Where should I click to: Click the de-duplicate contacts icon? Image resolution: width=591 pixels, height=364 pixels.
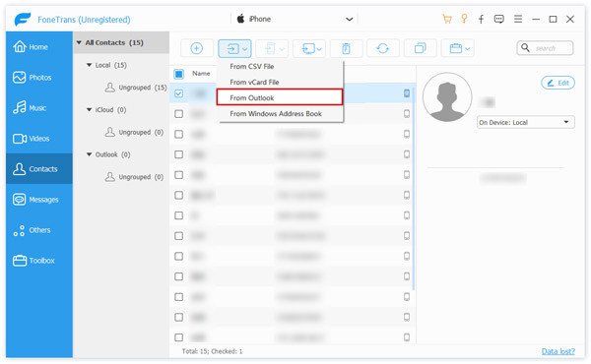pyautogui.click(x=420, y=48)
